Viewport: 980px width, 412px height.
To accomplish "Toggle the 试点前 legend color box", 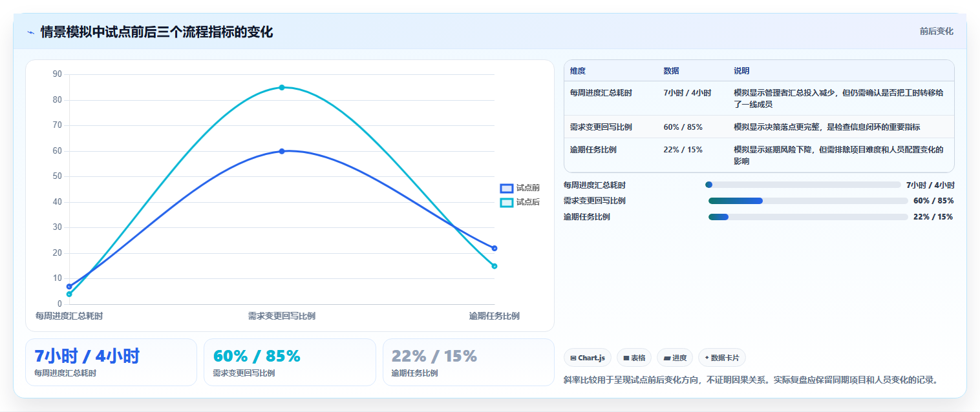I will click(x=507, y=188).
